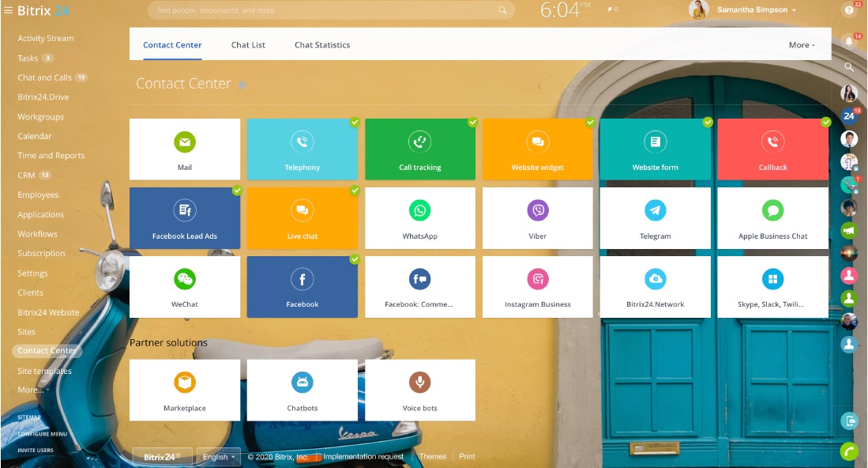Click the Voice bots microphone icon
Viewport: 868px width, 468px height.
(419, 381)
